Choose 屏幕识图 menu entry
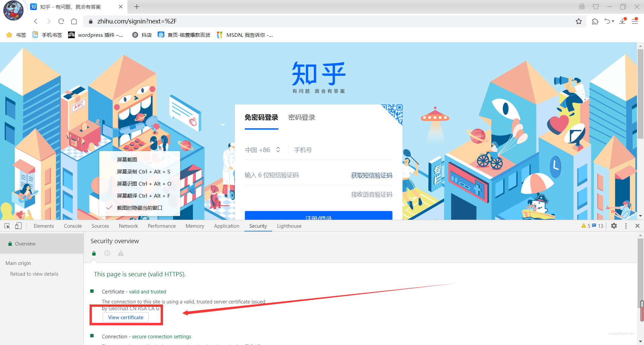The image size is (644, 345). pos(140,184)
